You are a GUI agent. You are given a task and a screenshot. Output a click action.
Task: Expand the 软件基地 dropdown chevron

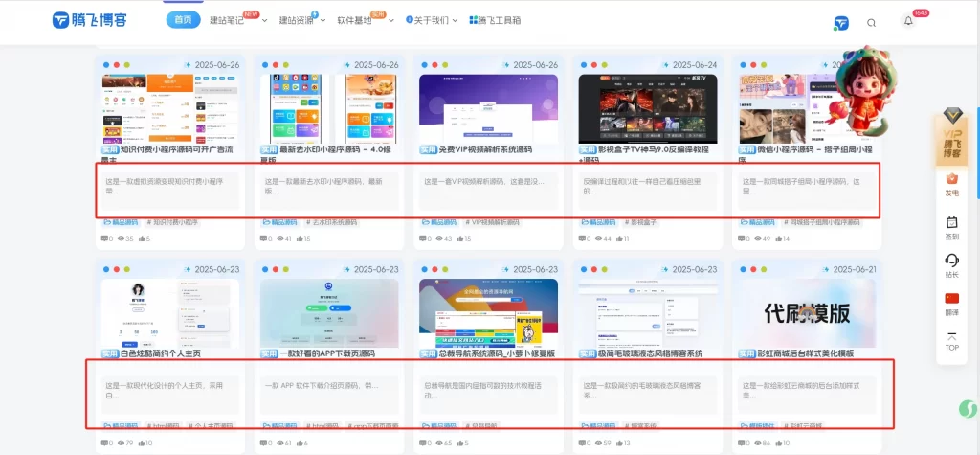click(391, 21)
